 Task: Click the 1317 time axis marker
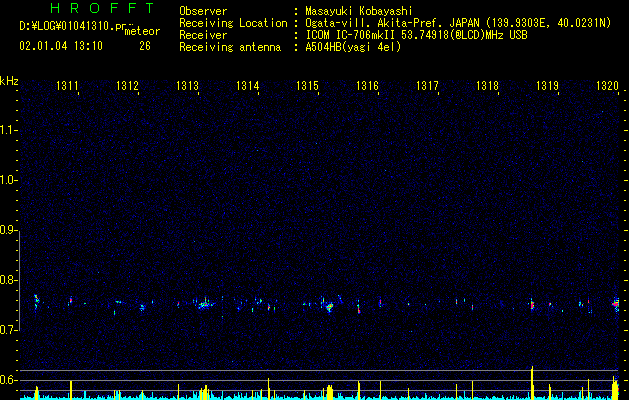tap(427, 85)
